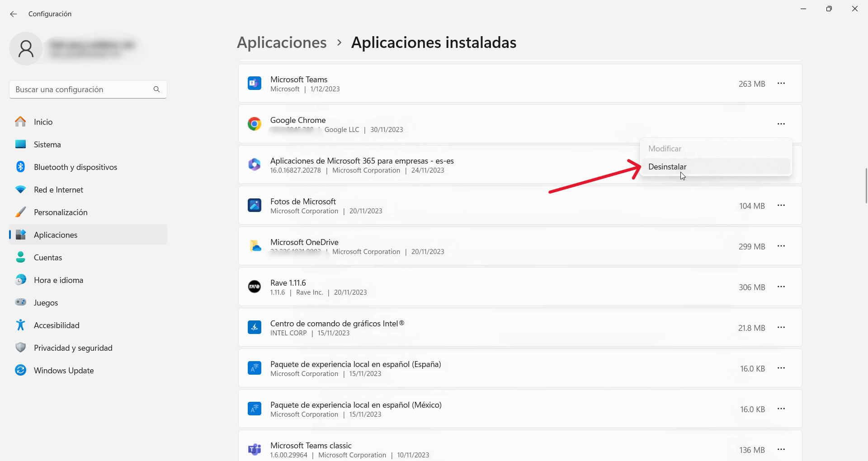The image size is (868, 461).
Task: Click the Google LLC publisher text
Action: (x=342, y=130)
